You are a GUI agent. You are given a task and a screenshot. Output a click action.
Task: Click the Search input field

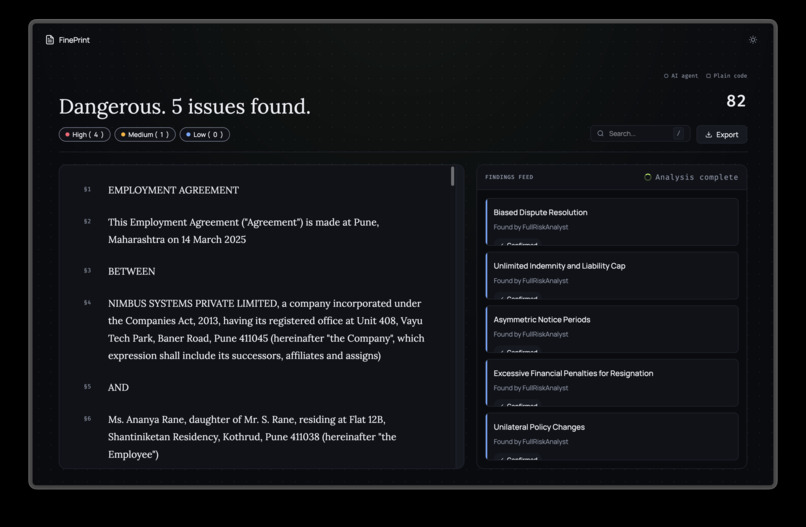coord(640,134)
